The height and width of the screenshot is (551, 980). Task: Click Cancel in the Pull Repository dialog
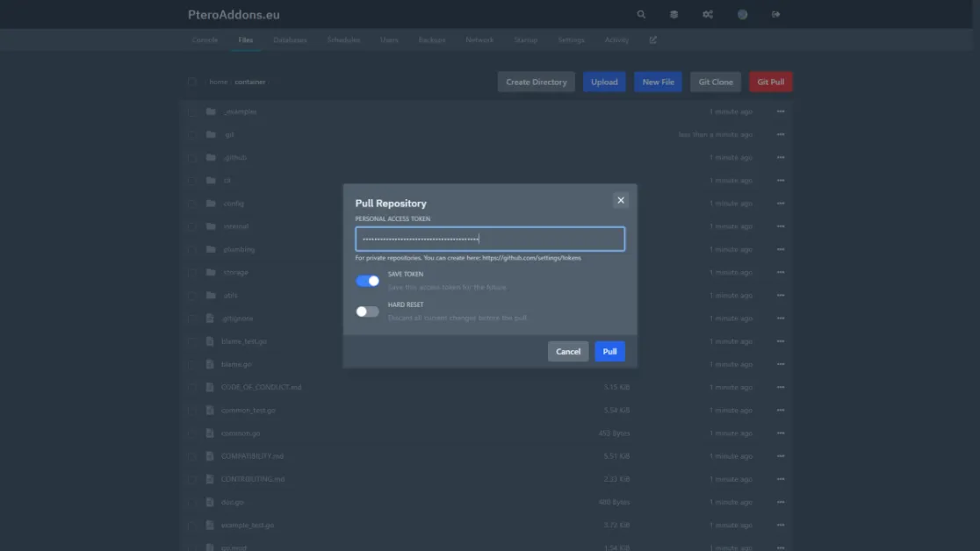568,352
